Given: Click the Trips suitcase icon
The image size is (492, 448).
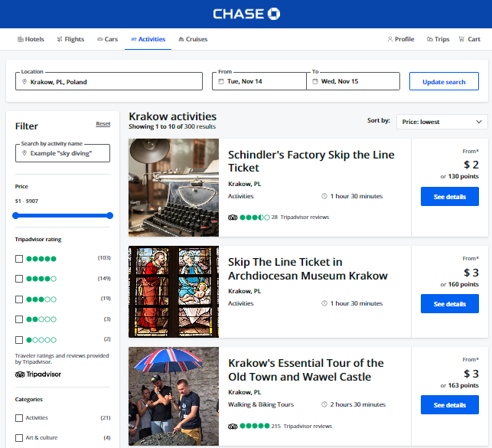Looking at the screenshot, I should click(429, 39).
